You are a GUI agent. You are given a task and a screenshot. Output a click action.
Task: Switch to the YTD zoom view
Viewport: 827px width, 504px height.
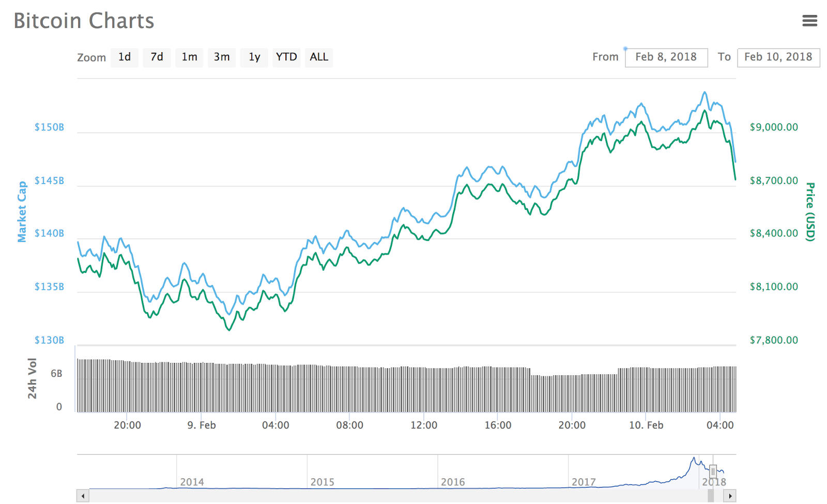point(286,57)
